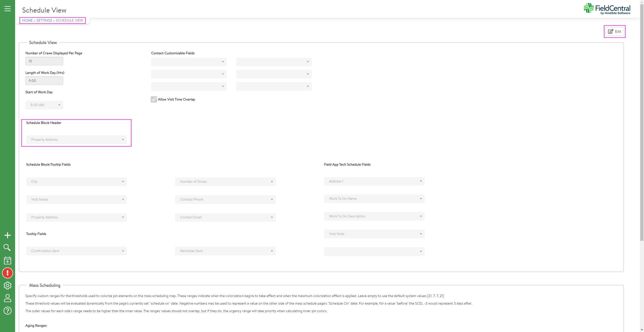Go to SETTINGS breadcrumb link

coord(44,20)
